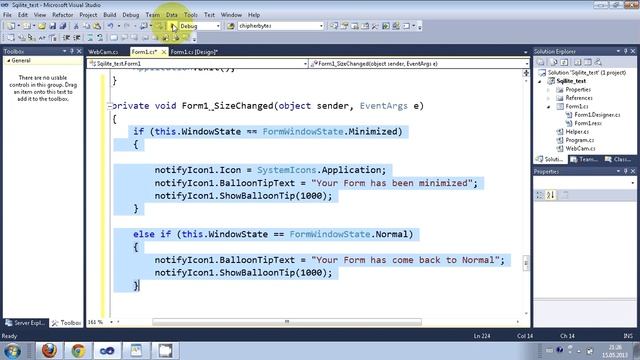Cut selection with the scissors icon
640x360 pixels.
76,26
